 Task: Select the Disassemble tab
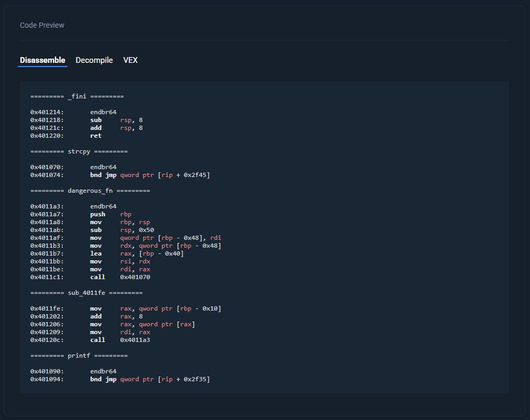(x=42, y=60)
